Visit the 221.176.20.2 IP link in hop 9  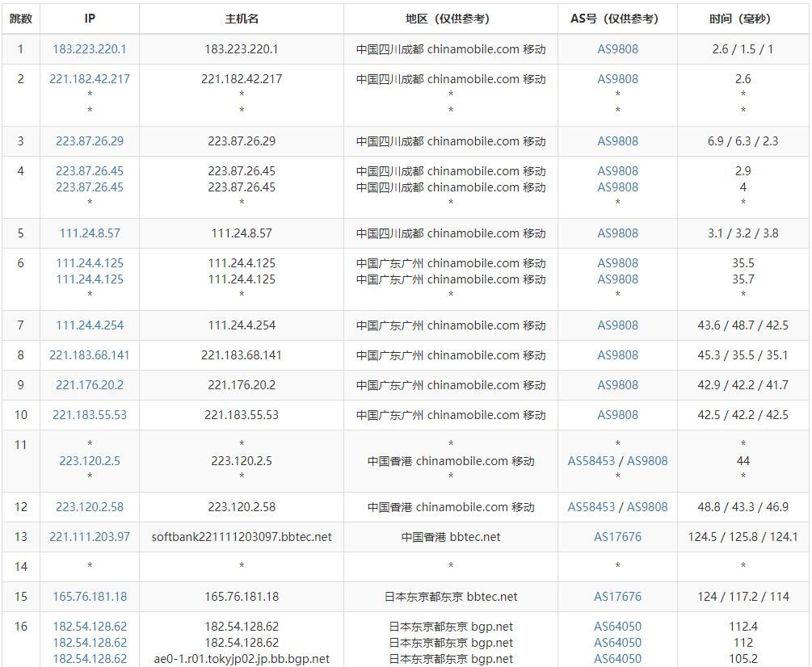[90, 385]
